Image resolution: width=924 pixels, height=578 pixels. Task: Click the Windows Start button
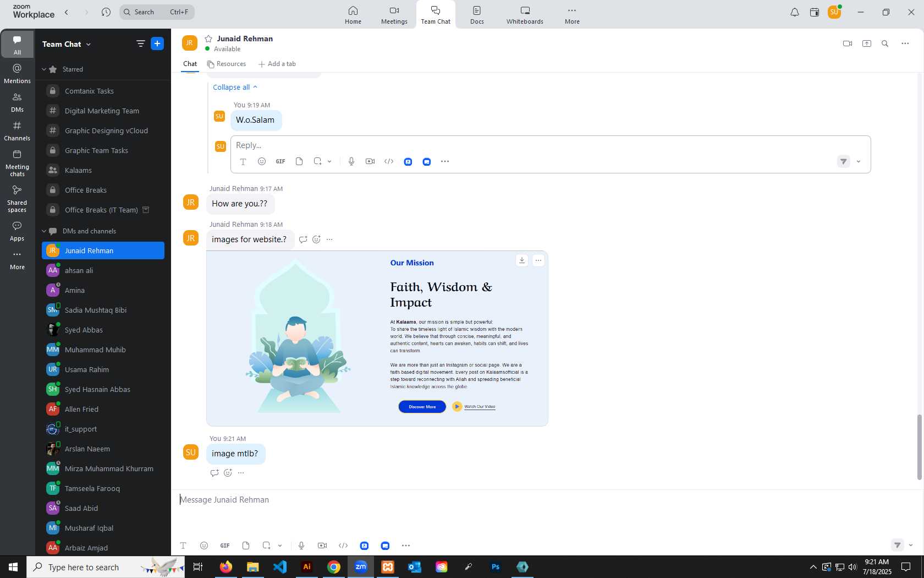tap(13, 566)
